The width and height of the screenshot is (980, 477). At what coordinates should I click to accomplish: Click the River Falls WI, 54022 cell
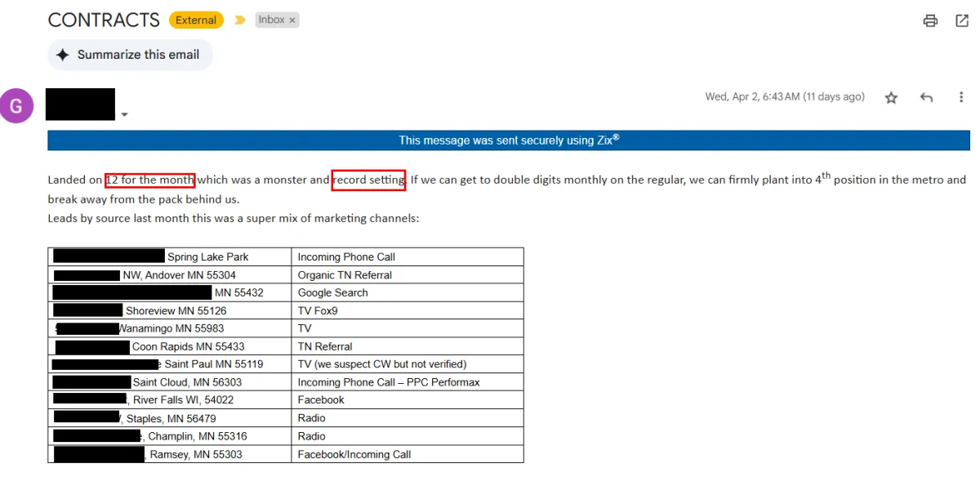170,399
